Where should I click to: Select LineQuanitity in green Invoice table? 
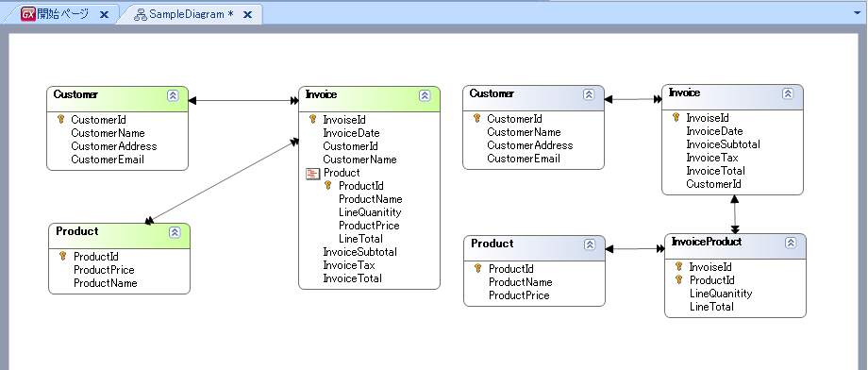[x=370, y=212]
